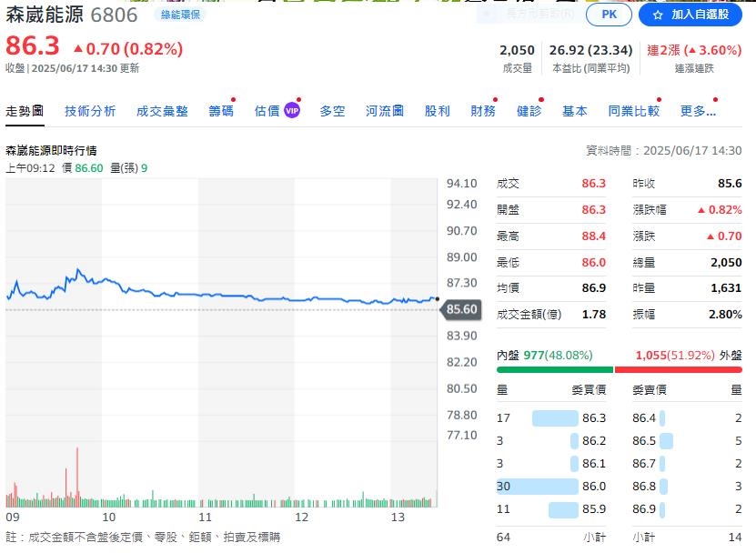756x553 pixels.
Task: Click the 內盤/外盤 distribution bar
Action: pos(619,367)
